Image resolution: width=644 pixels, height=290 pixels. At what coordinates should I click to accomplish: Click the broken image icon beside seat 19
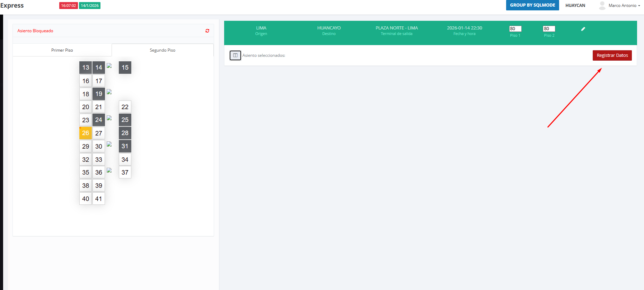[109, 92]
